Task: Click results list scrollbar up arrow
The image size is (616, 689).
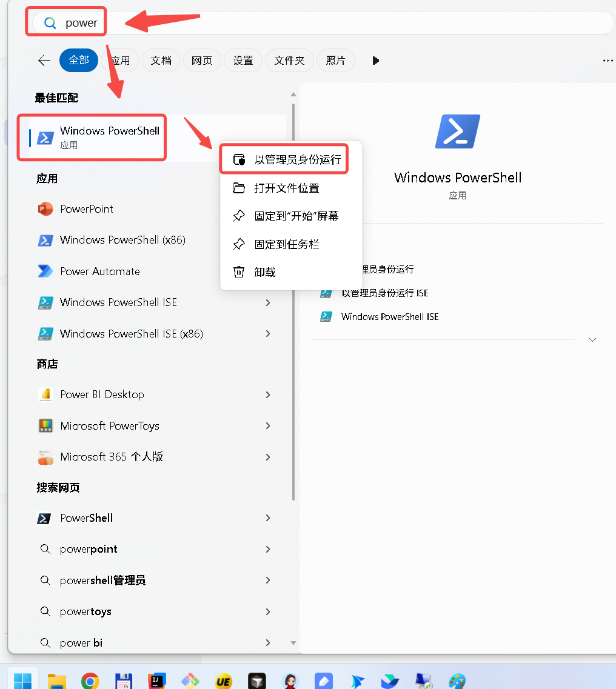Action: tap(293, 95)
